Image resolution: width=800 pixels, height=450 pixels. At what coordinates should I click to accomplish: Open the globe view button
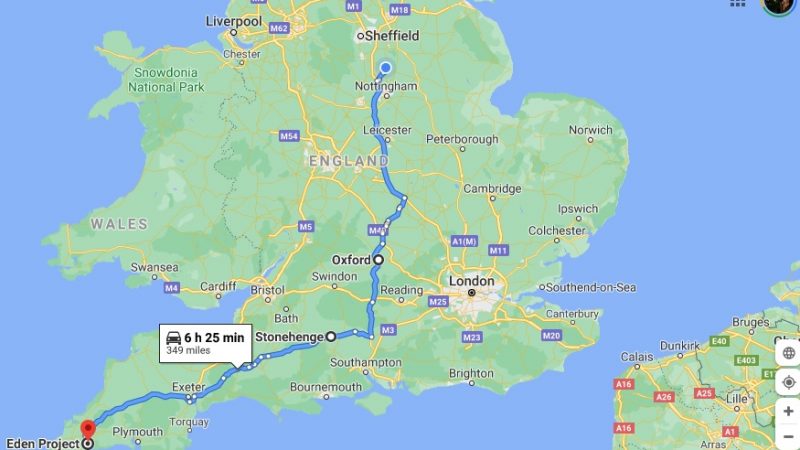788,353
